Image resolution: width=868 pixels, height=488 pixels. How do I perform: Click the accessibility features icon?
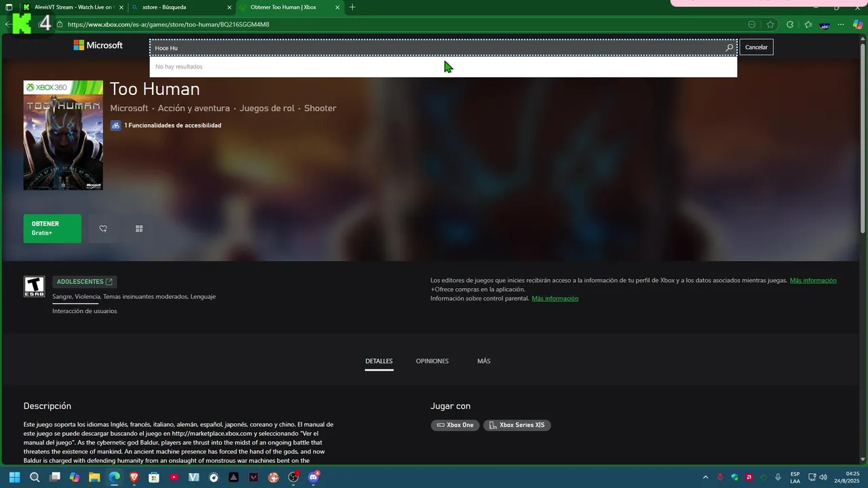click(x=116, y=125)
